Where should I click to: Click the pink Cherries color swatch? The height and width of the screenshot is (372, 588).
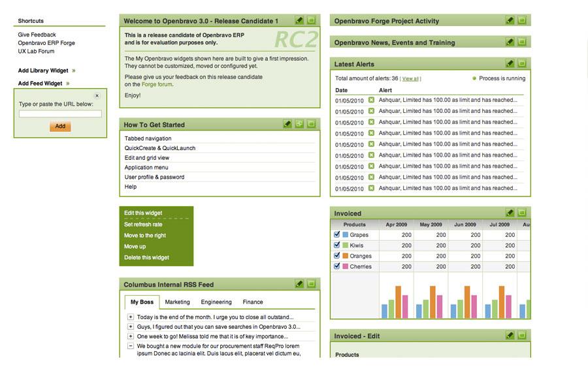pyautogui.click(x=346, y=266)
